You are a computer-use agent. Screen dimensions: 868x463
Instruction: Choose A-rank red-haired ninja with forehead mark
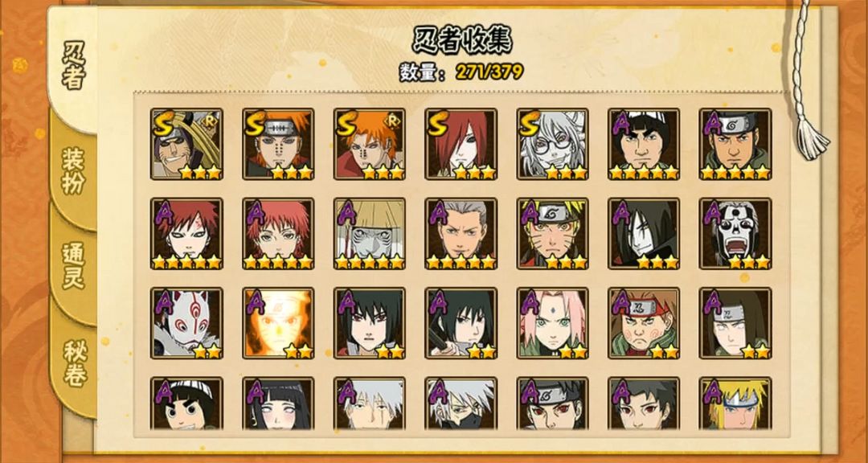coord(186,234)
